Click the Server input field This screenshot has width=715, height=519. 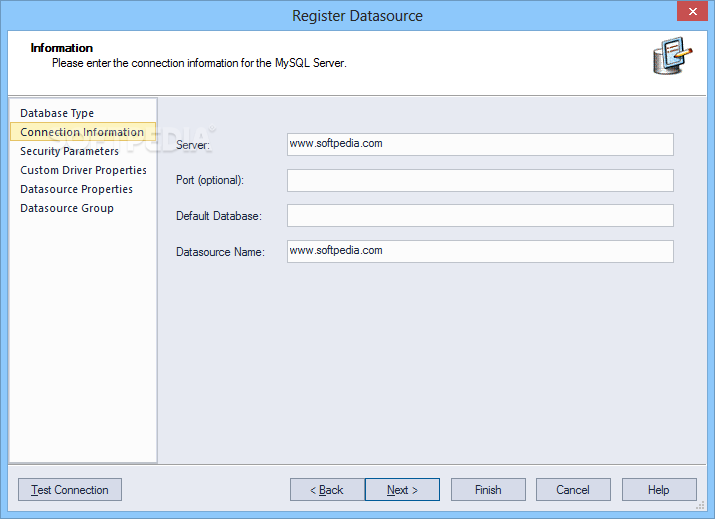[479, 144]
